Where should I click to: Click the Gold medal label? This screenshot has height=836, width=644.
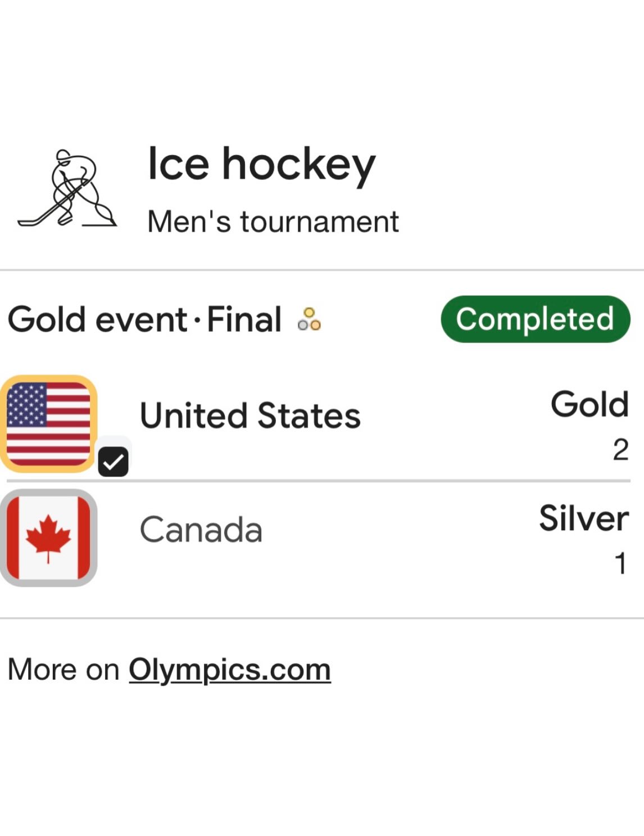pos(589,404)
